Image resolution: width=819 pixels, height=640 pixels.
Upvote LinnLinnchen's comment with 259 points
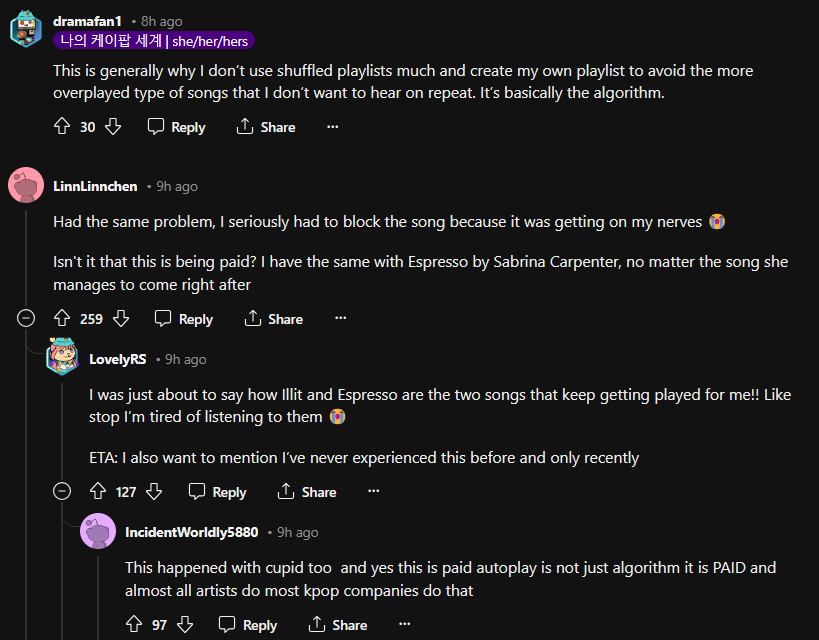click(x=62, y=319)
